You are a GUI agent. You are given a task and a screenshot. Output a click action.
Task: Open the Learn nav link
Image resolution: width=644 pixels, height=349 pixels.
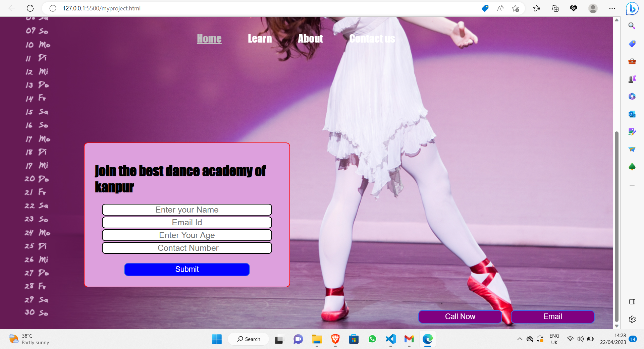coord(260,39)
